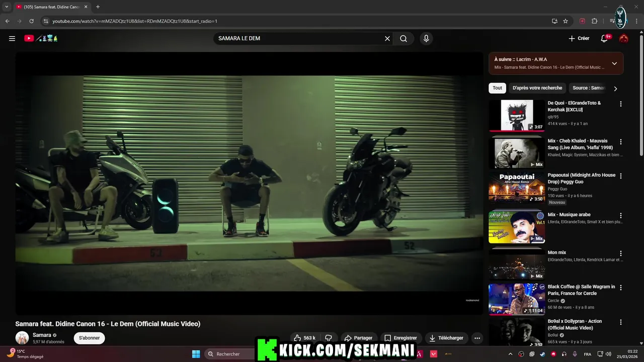This screenshot has height=362, width=644.
Task: Open the red extension icon in toolbar
Action: pyautogui.click(x=582, y=21)
